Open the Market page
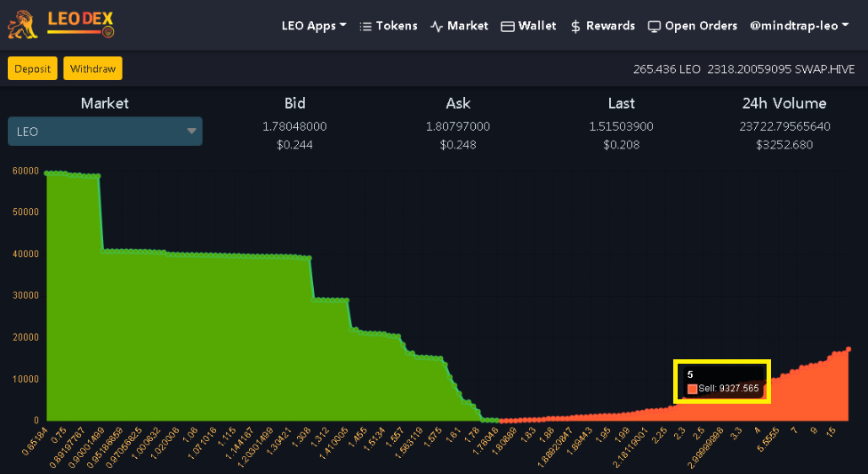This screenshot has width=868, height=474. pyautogui.click(x=459, y=26)
